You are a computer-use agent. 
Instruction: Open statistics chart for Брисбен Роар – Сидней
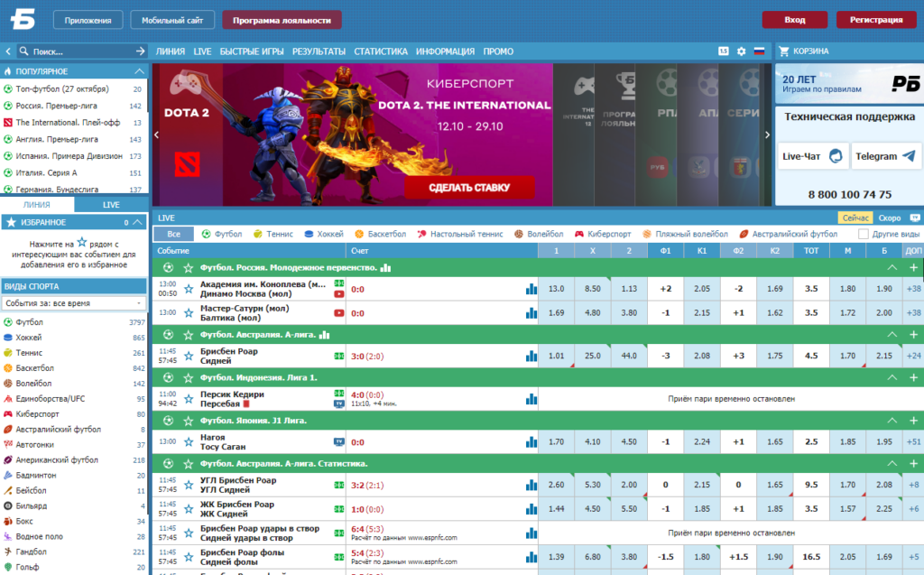click(531, 357)
